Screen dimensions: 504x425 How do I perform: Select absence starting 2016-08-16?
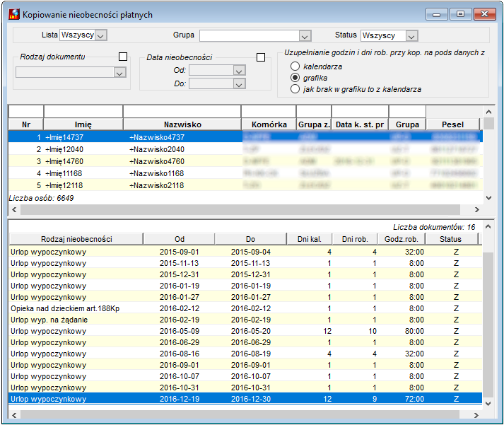point(245,354)
